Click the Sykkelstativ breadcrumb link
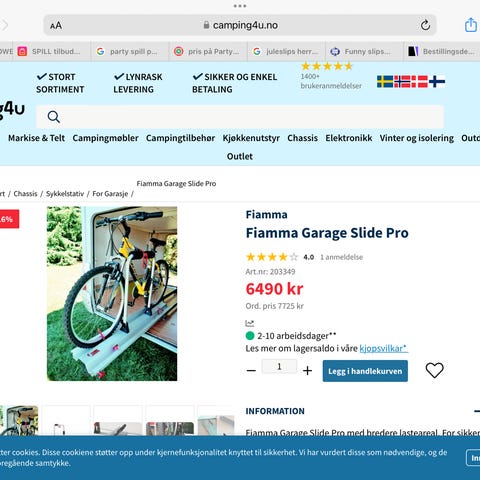The width and height of the screenshot is (480, 480). (65, 194)
